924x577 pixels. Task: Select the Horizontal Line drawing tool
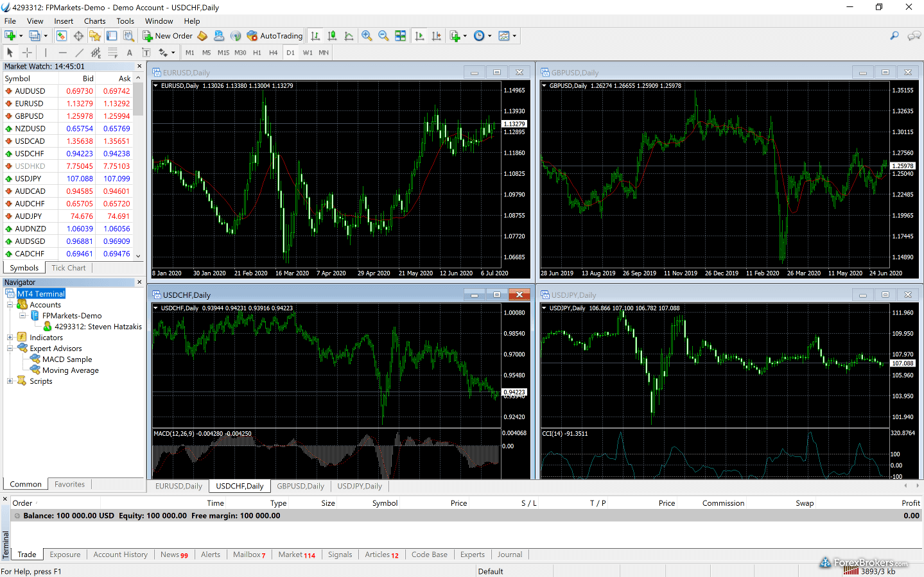coord(62,53)
